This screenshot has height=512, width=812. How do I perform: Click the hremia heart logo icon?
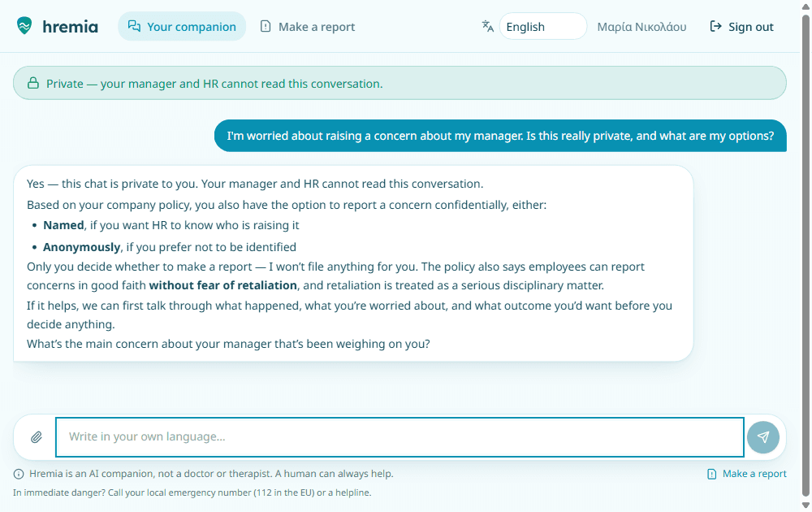24,26
